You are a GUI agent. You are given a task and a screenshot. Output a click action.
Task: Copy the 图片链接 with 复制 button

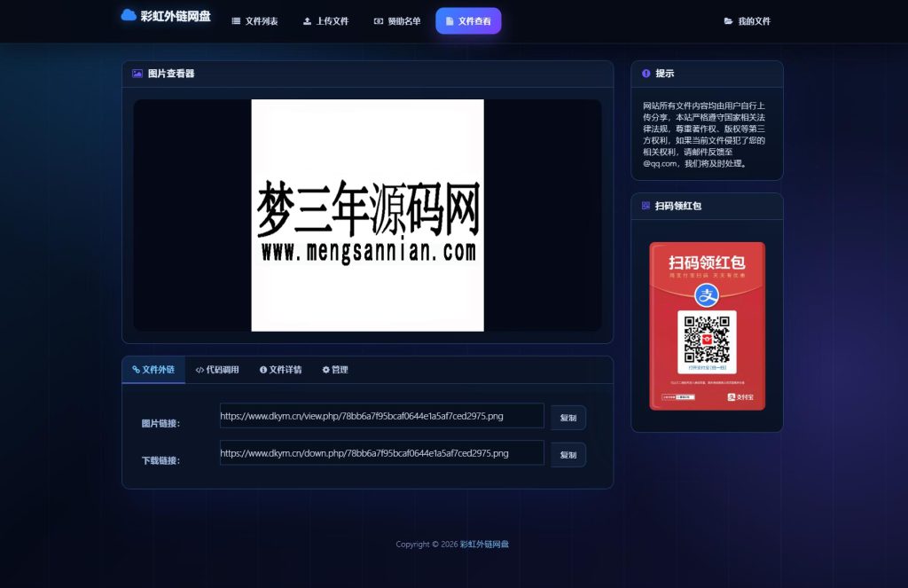(x=568, y=418)
